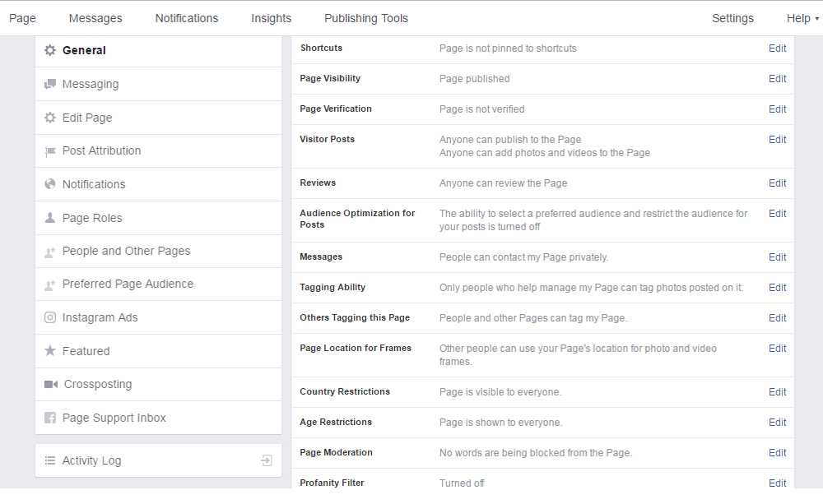Click the 'Tagging Ability' row label
The height and width of the screenshot is (504, 823).
coord(332,288)
